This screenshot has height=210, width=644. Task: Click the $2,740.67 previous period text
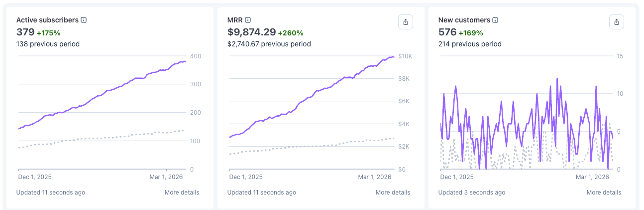click(x=269, y=44)
